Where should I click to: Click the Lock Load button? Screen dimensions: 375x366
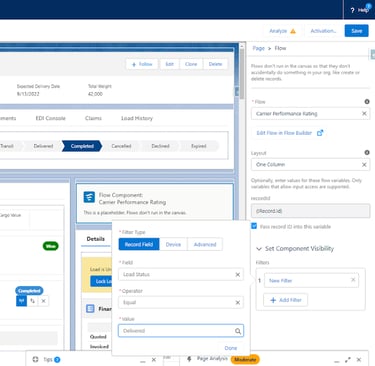[x=101, y=281]
